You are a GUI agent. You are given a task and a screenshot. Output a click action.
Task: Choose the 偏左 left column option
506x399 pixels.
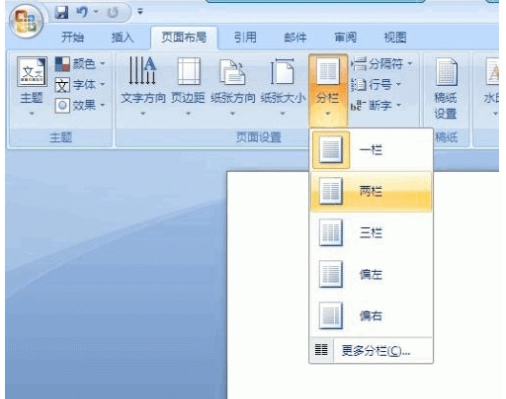[x=371, y=274]
